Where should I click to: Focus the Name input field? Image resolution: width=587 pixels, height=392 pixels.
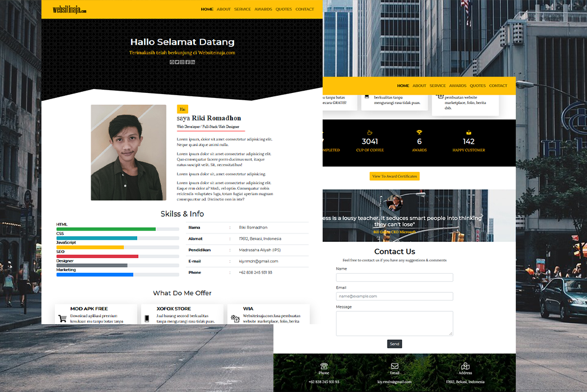(394, 277)
